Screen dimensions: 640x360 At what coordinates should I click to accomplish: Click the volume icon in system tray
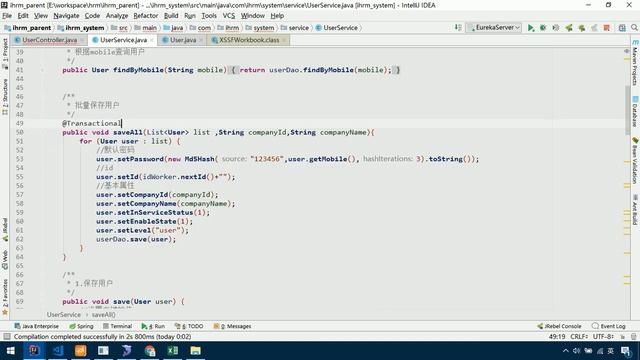[576, 351]
